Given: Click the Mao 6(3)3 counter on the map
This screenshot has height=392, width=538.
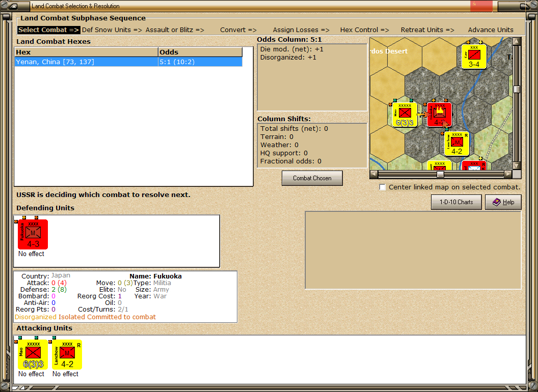Looking at the screenshot, I should tap(405, 115).
